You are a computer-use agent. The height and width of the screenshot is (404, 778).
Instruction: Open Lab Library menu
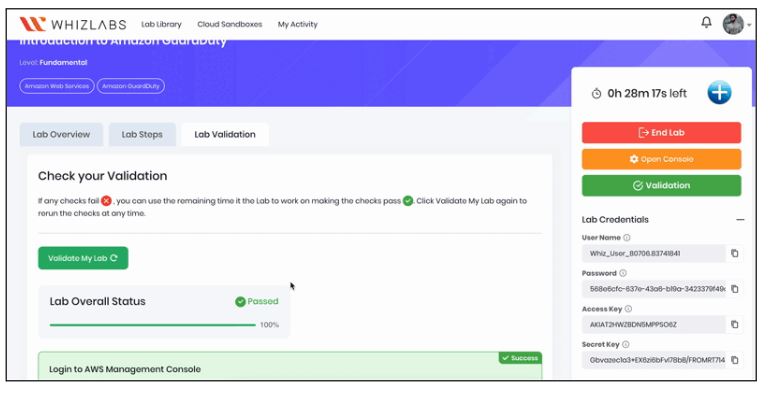[161, 24]
